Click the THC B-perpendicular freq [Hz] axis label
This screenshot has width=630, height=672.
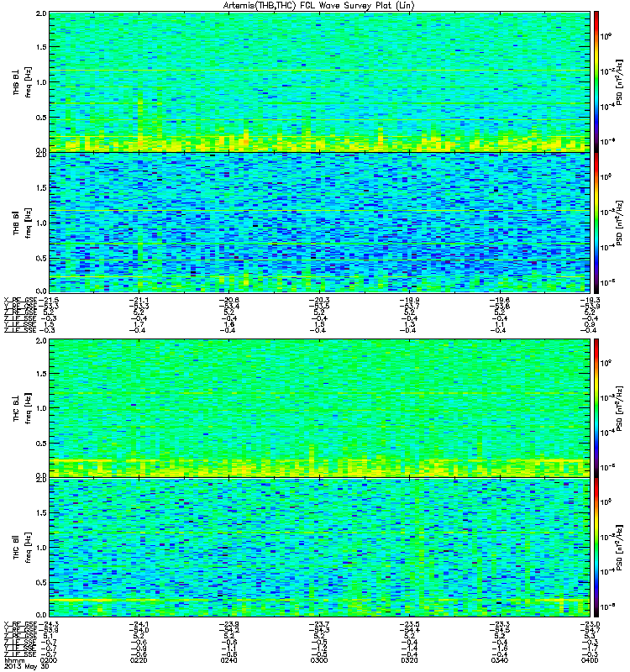[28, 408]
